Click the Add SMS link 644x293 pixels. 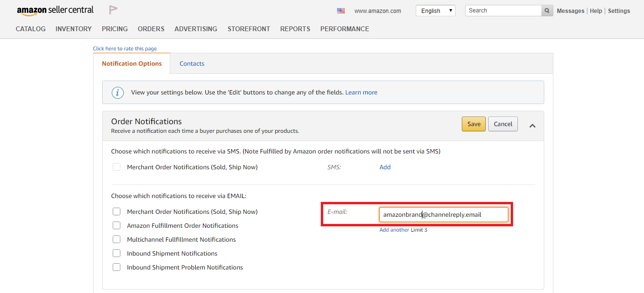click(385, 167)
